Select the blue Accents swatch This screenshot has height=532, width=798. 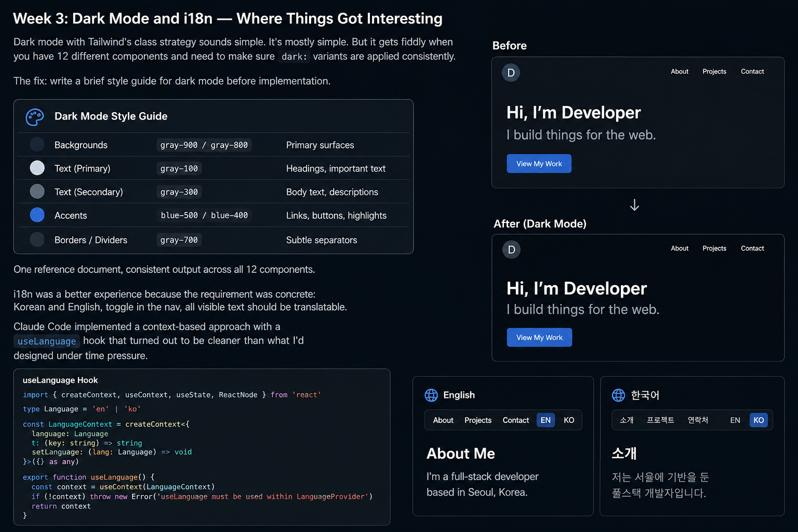click(x=37, y=215)
